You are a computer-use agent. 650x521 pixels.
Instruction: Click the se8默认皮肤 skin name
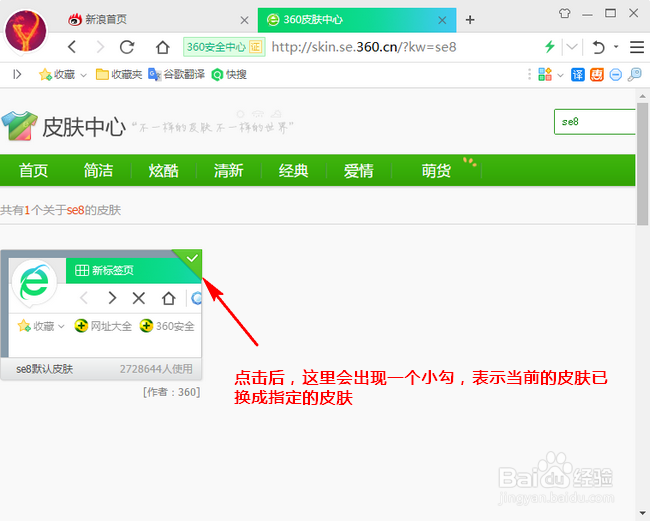pyautogui.click(x=44, y=369)
